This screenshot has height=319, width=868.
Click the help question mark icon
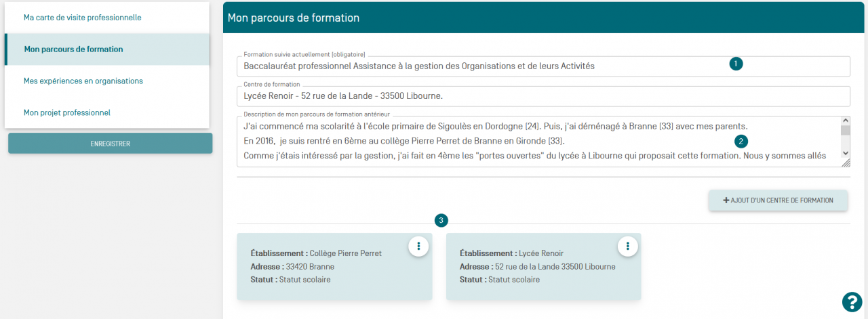click(851, 301)
